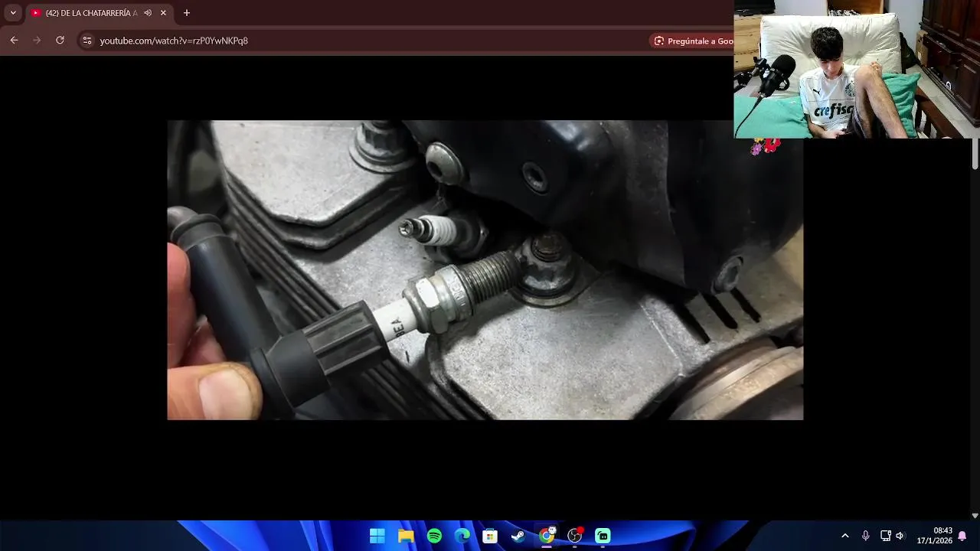Open network settings tray icon

point(885,536)
